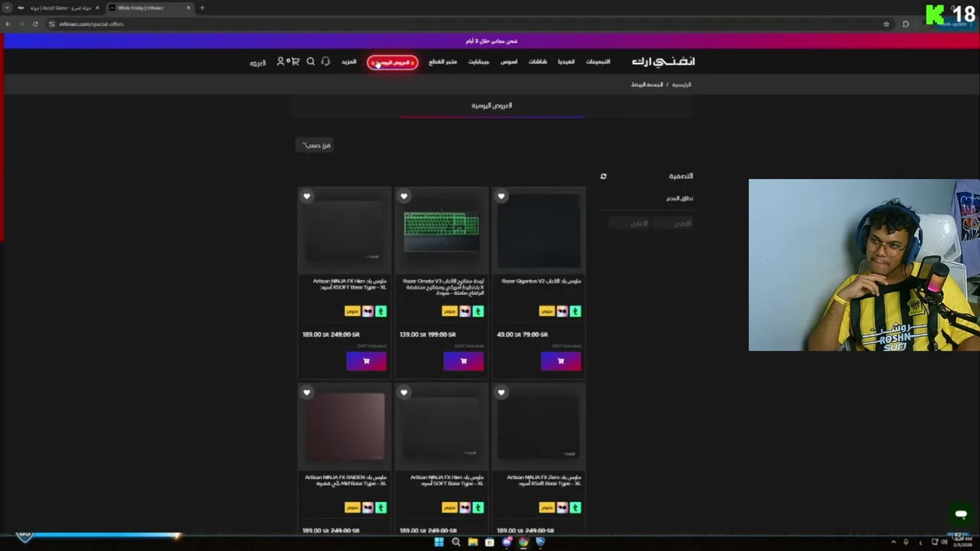Open a new browser tab

click(x=202, y=8)
